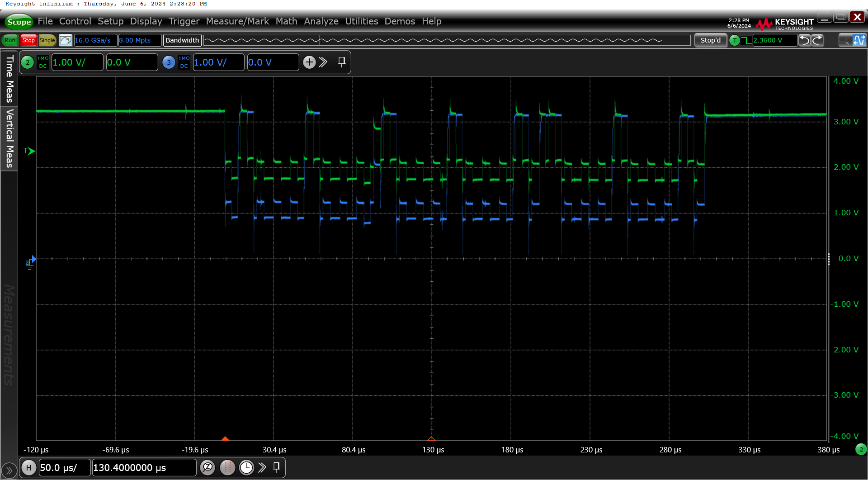Click the Redo arrow icon
Screen dimensions: 868x480
(x=817, y=40)
